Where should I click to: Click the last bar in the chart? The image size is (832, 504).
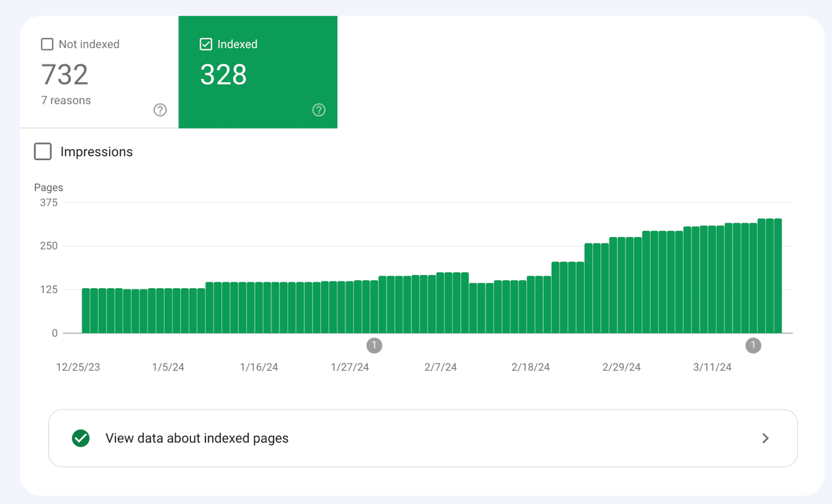click(778, 276)
